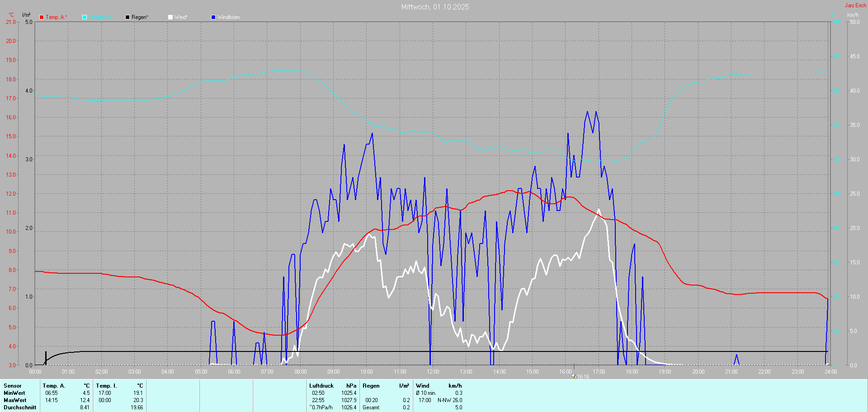
Task: Click the Regen maximum time '00:20'
Action: tap(372, 400)
